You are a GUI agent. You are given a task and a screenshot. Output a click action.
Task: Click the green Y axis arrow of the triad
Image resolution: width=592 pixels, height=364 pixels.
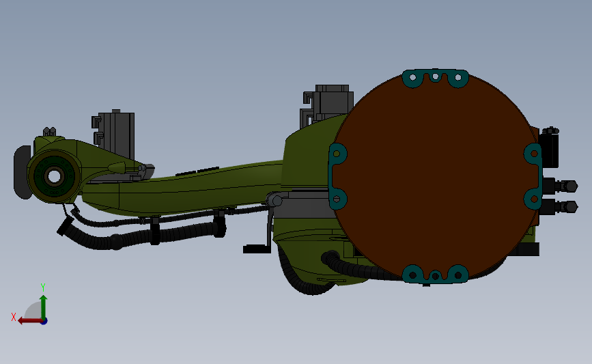[x=44, y=307]
